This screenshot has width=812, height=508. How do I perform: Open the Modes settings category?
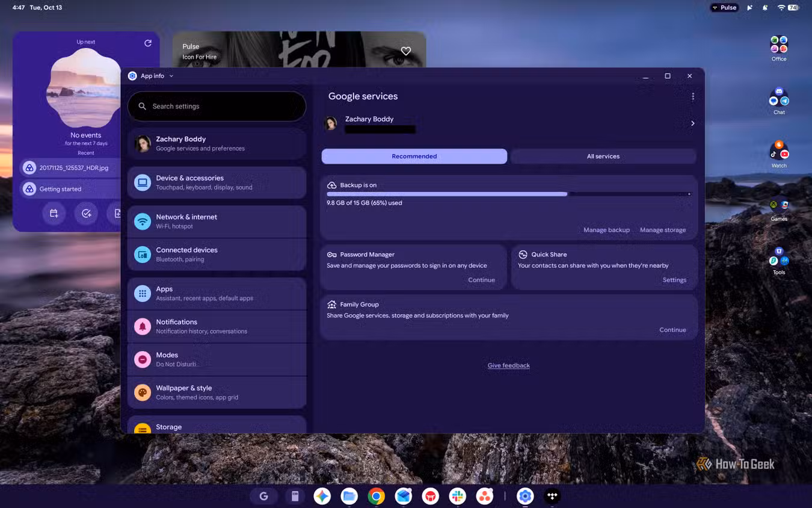[217, 359]
